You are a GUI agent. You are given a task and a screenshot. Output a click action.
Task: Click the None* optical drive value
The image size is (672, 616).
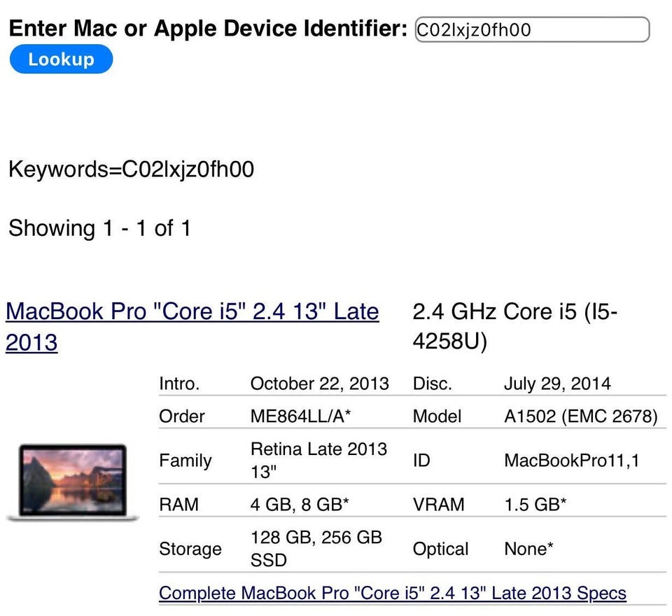click(x=528, y=549)
